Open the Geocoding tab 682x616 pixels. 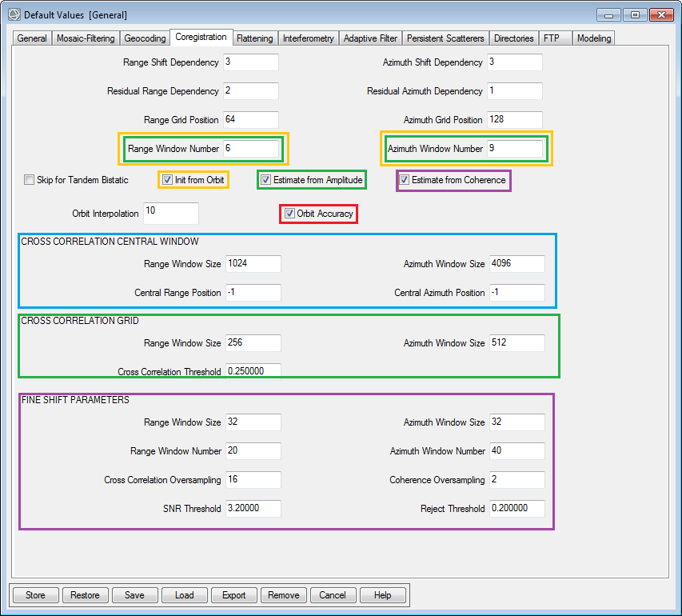[145, 38]
